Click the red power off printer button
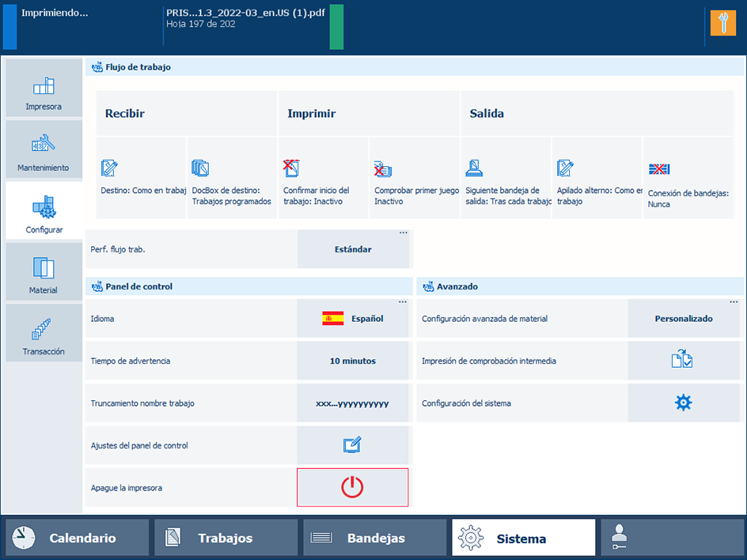This screenshot has width=747, height=560. click(353, 487)
